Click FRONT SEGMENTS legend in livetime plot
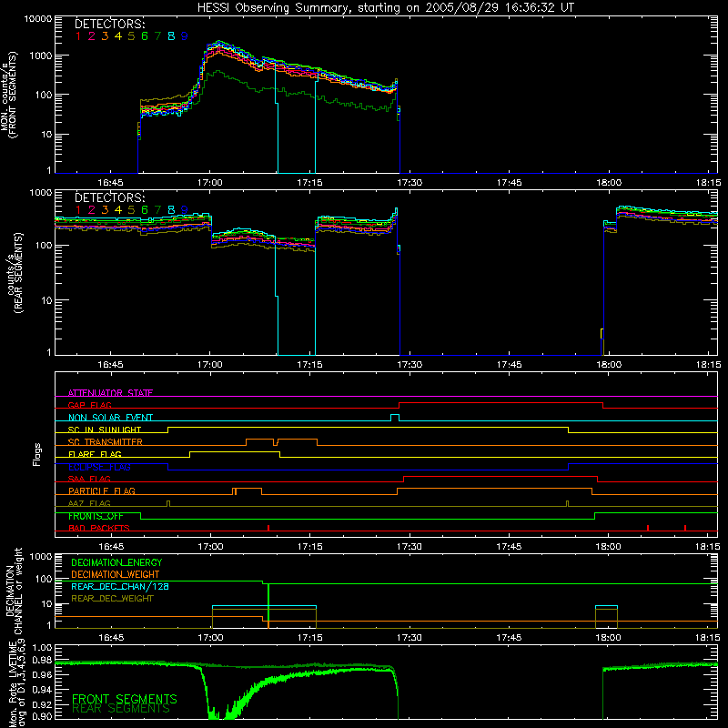 (125, 699)
